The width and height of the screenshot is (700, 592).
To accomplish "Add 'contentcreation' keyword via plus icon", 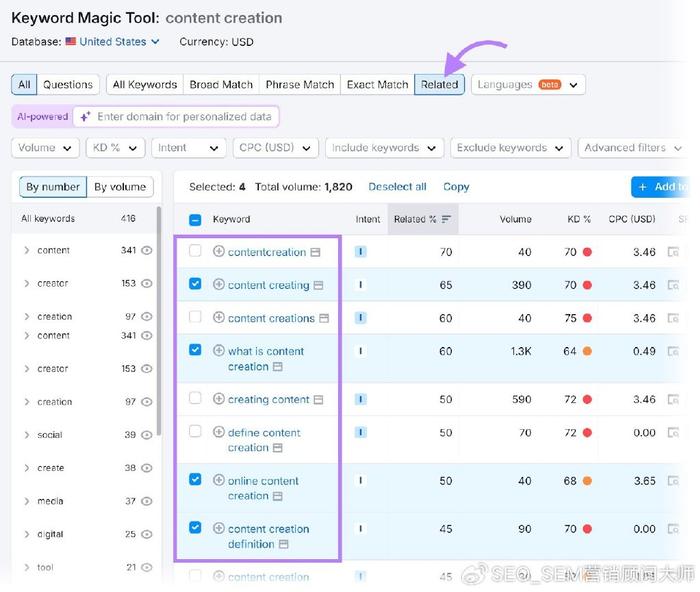I will coord(218,251).
